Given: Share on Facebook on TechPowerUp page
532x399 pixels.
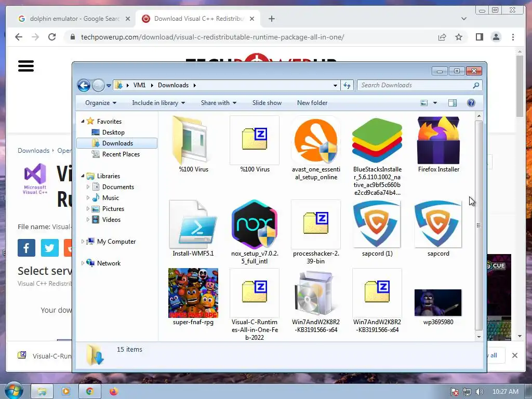Looking at the screenshot, I should (x=26, y=248).
